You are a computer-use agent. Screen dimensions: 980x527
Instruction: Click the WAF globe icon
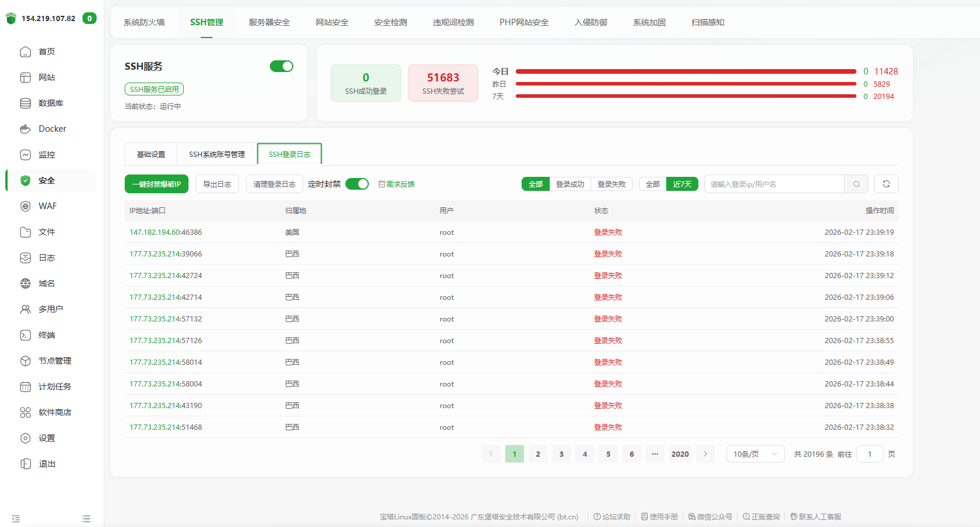click(x=25, y=206)
